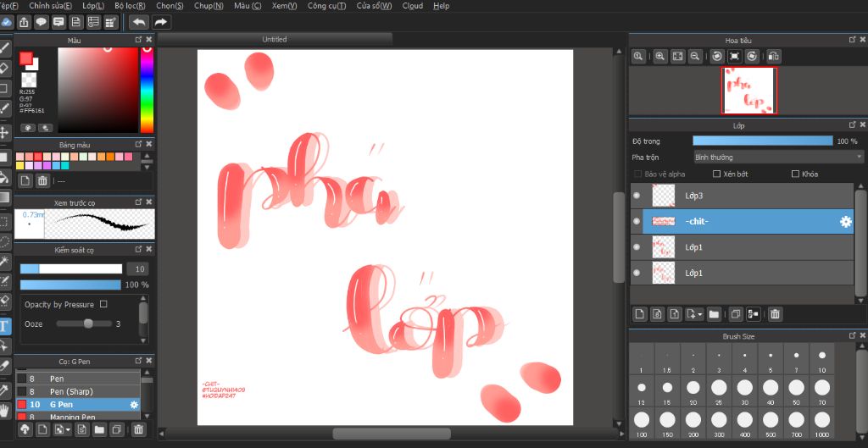This screenshot has width=868, height=448.
Task: Duplicate the selected layer
Action: [736, 314]
